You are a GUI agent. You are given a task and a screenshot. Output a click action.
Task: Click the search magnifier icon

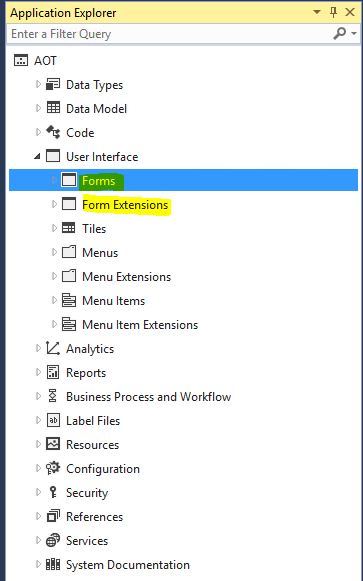tap(339, 34)
